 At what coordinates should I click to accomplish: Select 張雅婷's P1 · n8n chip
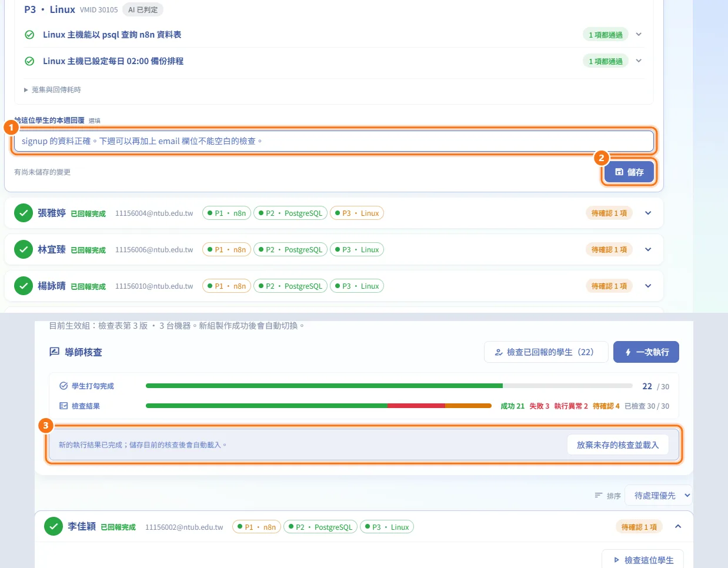click(226, 213)
